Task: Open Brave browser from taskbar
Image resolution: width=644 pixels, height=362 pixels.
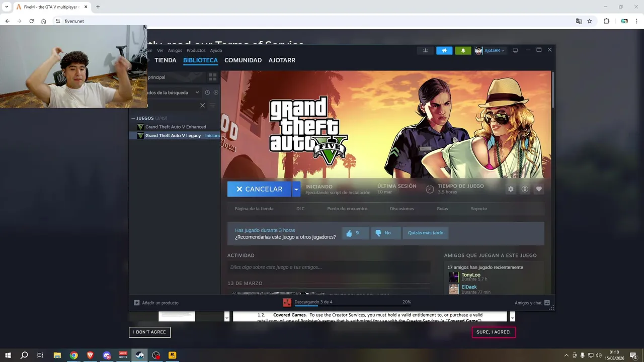Action: (x=90, y=355)
